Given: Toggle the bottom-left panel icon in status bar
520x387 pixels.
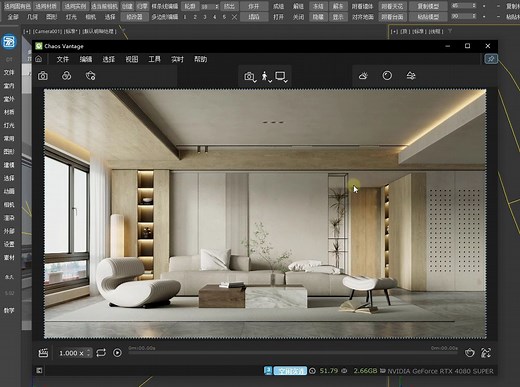Looking at the screenshot, I should tap(39, 370).
